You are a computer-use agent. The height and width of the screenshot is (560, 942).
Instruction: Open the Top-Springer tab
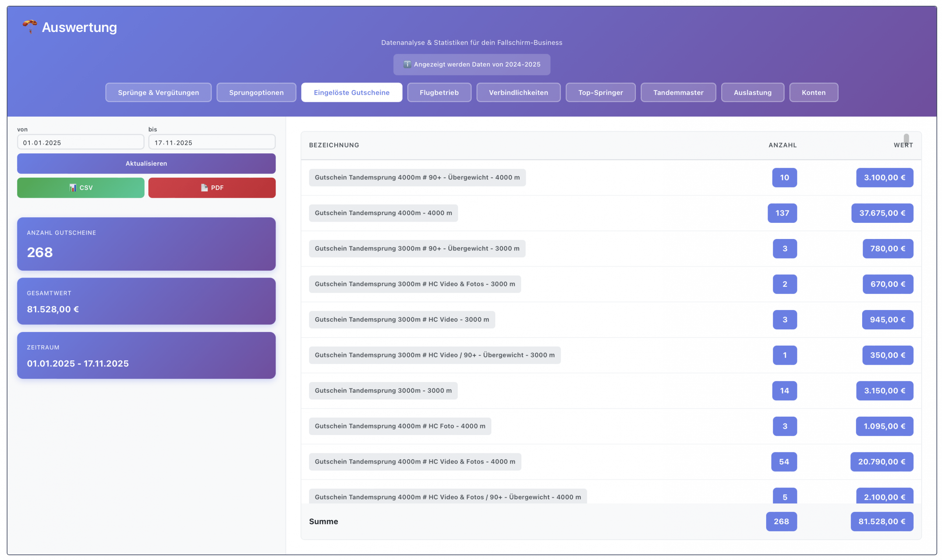[x=600, y=92]
